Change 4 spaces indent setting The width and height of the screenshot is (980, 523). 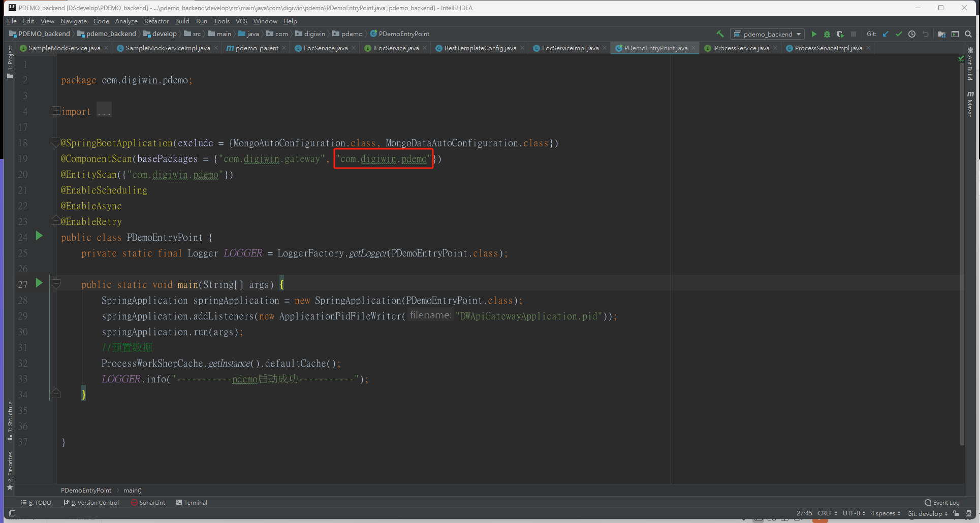pos(886,513)
